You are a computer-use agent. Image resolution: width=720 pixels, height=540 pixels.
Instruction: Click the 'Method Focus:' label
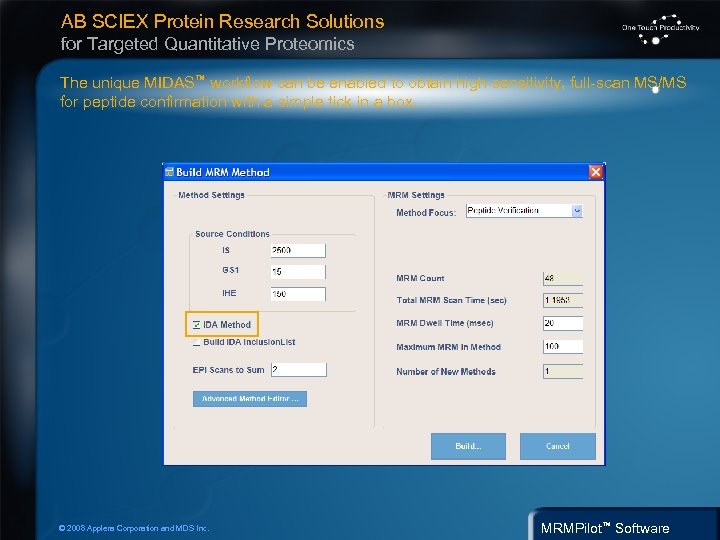point(426,213)
